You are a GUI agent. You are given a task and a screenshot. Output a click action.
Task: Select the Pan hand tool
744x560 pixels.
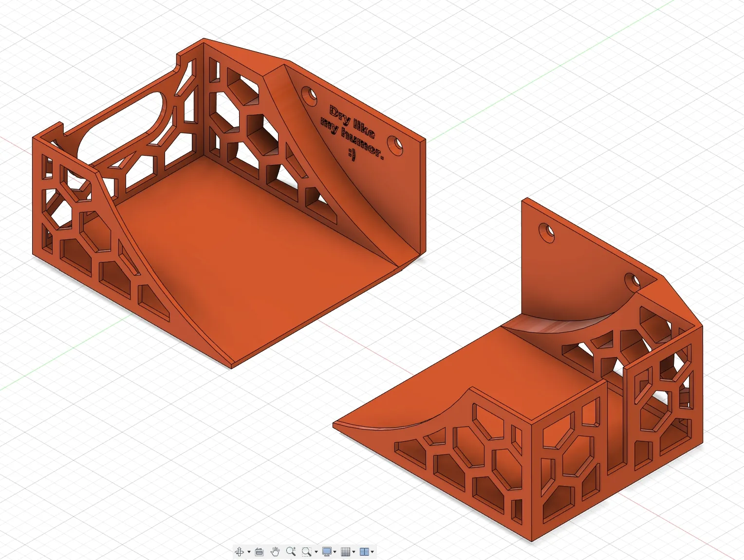pyautogui.click(x=275, y=552)
